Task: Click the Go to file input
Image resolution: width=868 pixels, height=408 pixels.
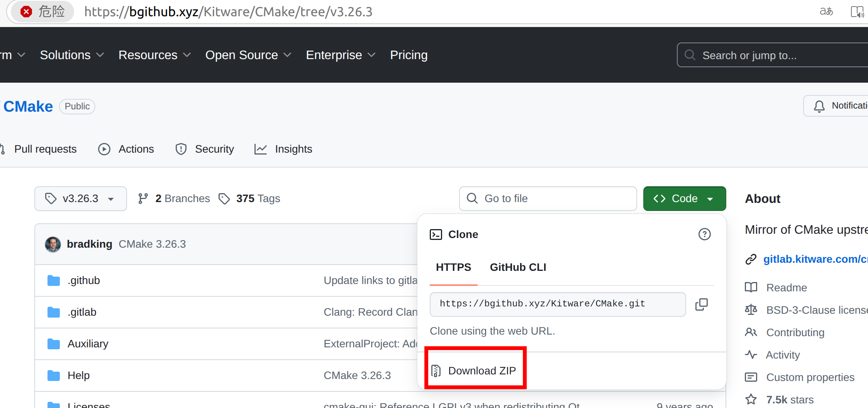Action: click(x=548, y=199)
